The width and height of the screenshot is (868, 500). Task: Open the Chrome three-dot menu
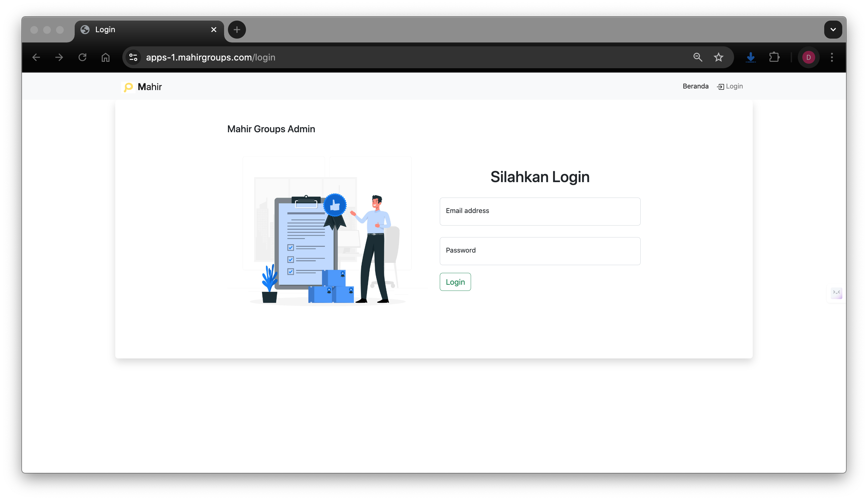pyautogui.click(x=832, y=57)
